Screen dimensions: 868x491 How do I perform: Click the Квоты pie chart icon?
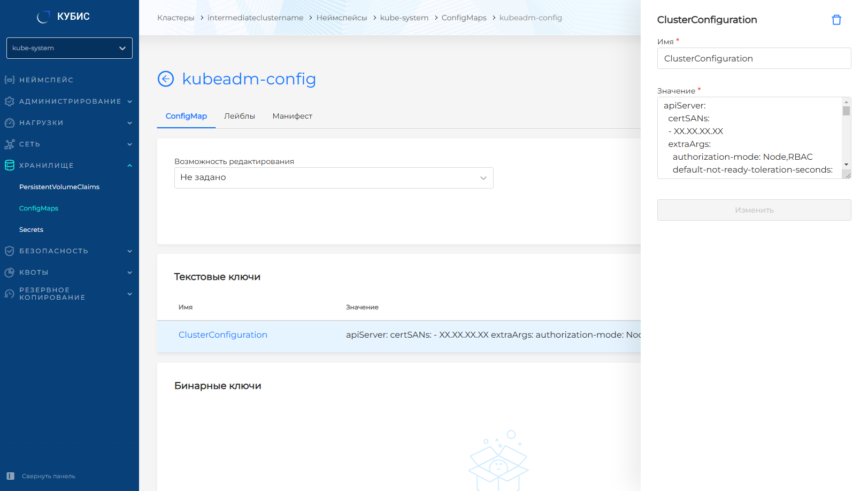point(10,272)
